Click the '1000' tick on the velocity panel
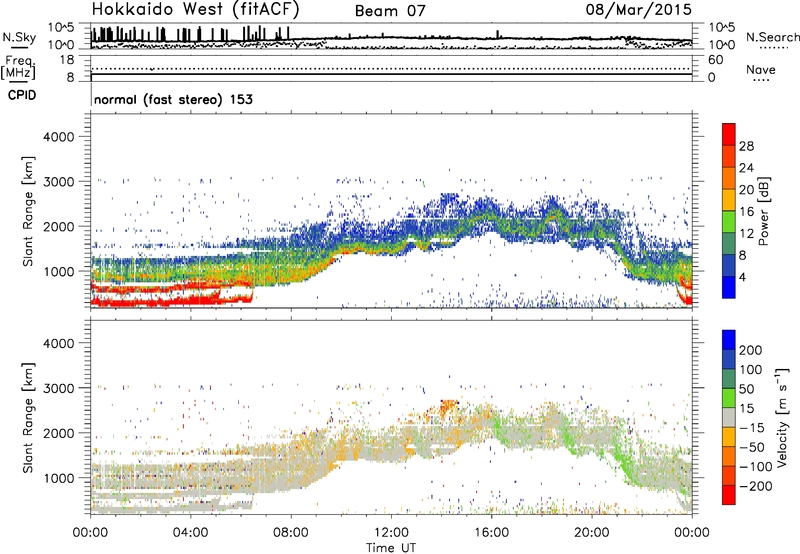 pyautogui.click(x=58, y=478)
